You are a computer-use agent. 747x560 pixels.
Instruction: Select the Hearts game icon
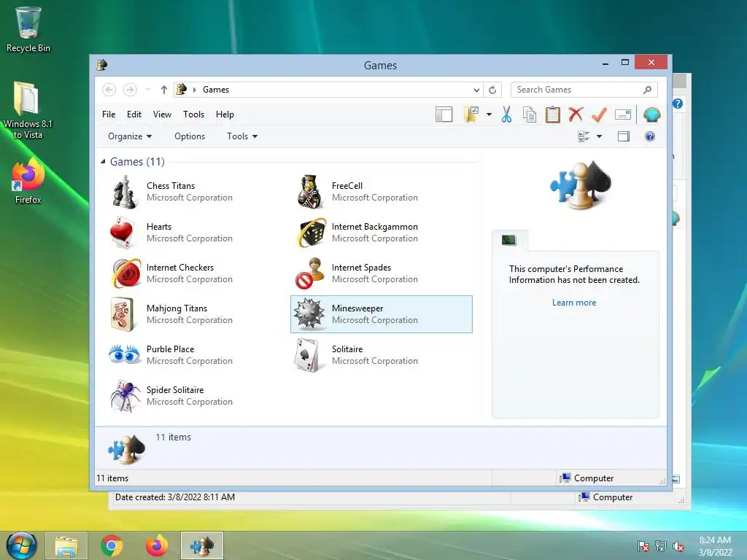pyautogui.click(x=123, y=233)
